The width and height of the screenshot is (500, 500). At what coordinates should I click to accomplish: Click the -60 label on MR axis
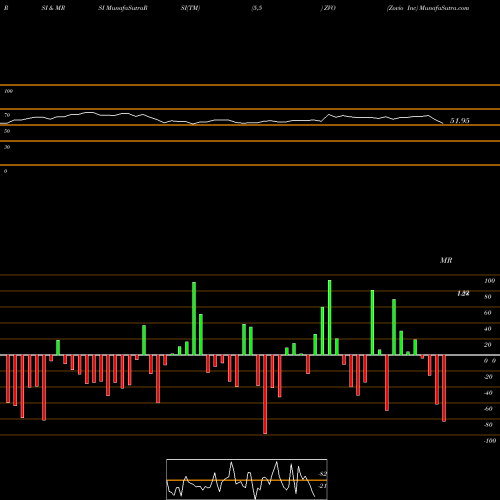(488, 409)
